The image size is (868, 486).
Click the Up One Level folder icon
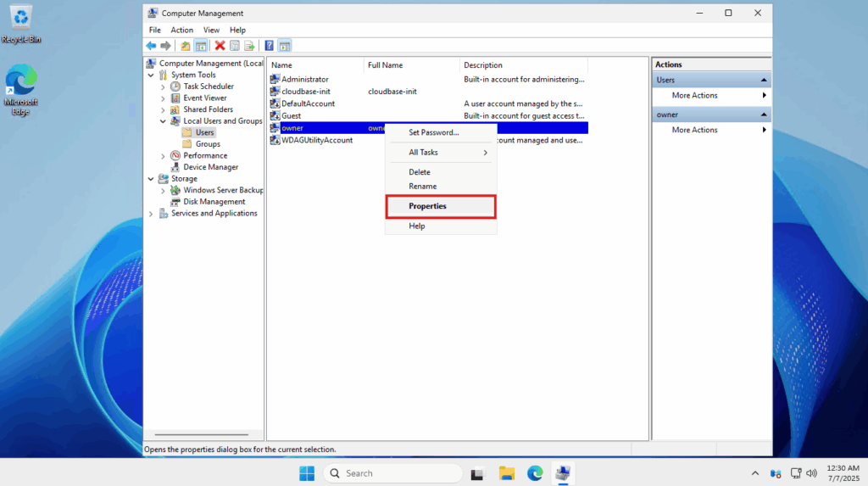click(186, 46)
